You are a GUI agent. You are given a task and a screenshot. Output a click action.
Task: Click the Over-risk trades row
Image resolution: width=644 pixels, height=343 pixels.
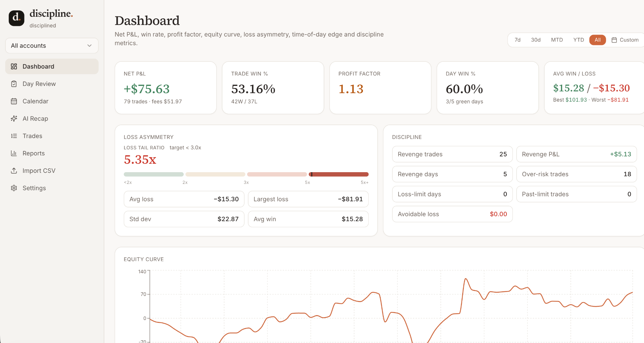tap(577, 174)
